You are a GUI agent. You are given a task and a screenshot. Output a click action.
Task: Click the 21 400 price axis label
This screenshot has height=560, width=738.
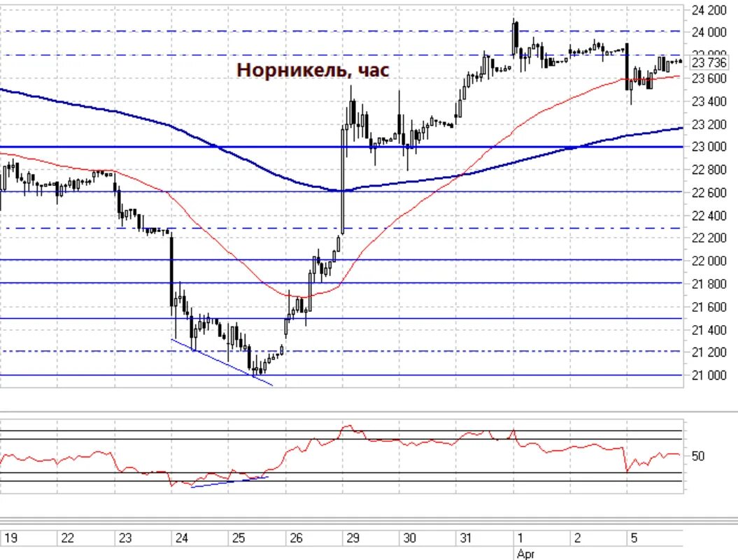click(x=709, y=330)
